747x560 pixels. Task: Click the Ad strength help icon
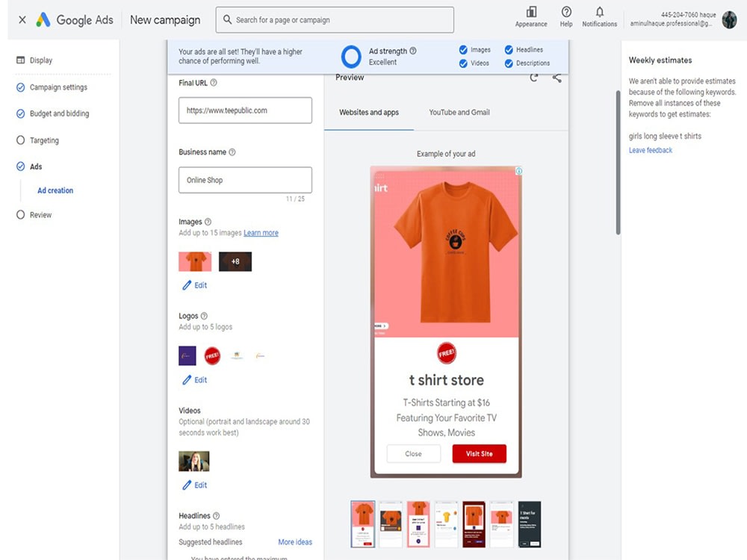(413, 51)
